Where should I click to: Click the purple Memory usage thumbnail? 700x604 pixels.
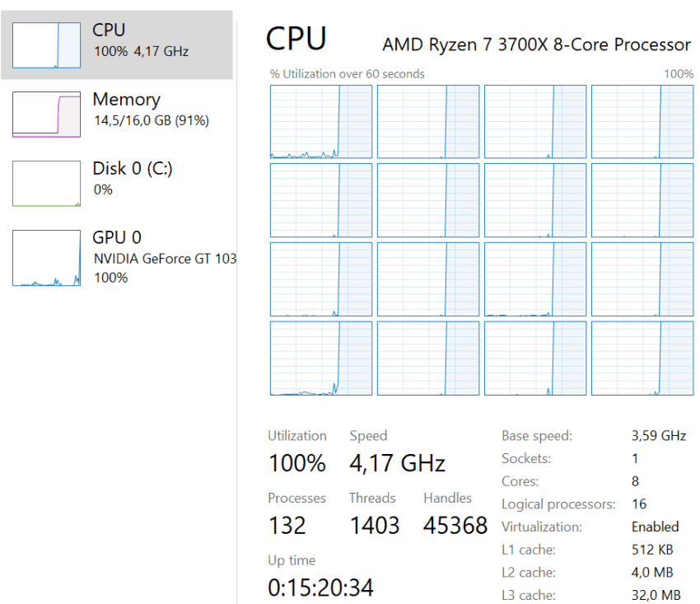(x=46, y=114)
